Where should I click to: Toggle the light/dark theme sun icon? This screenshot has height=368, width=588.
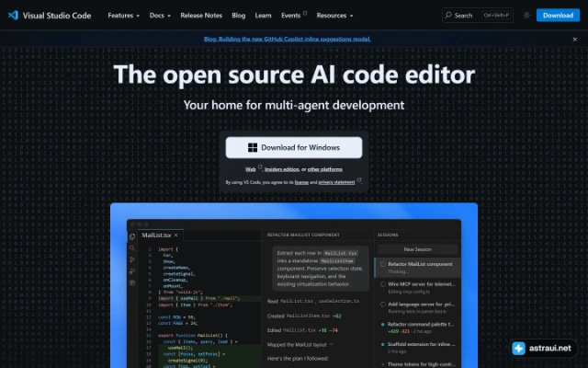[x=526, y=15]
